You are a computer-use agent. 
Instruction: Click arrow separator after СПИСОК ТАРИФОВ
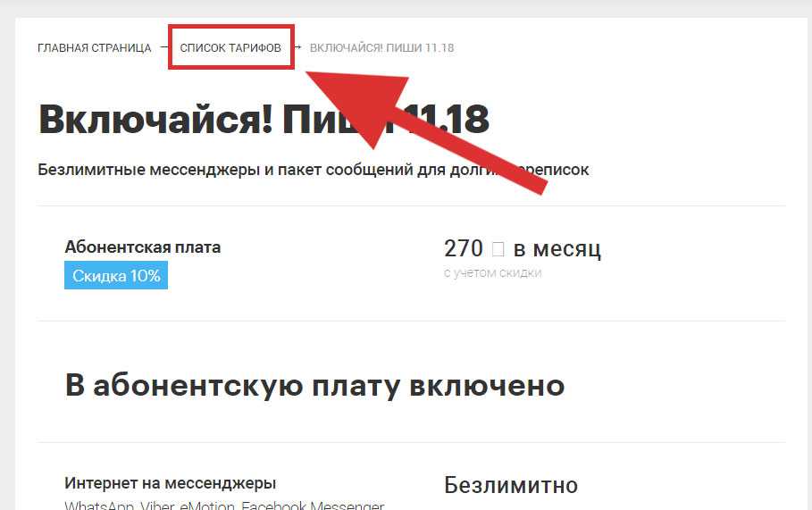coord(297,46)
